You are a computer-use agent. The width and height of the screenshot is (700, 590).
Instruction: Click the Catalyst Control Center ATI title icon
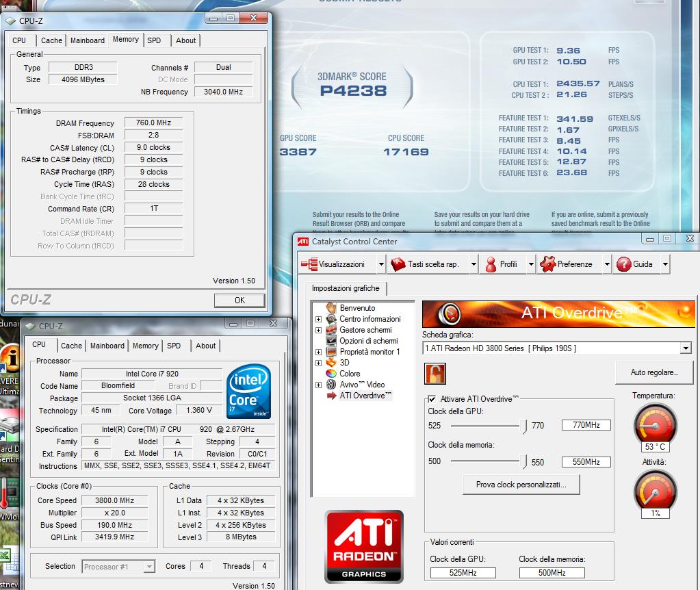pos(303,242)
